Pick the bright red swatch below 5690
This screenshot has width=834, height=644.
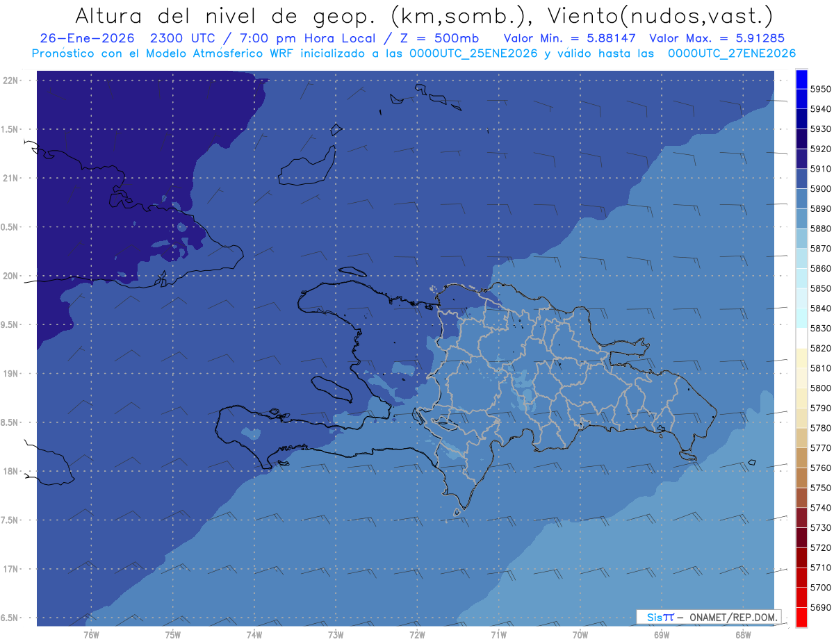[x=801, y=617]
